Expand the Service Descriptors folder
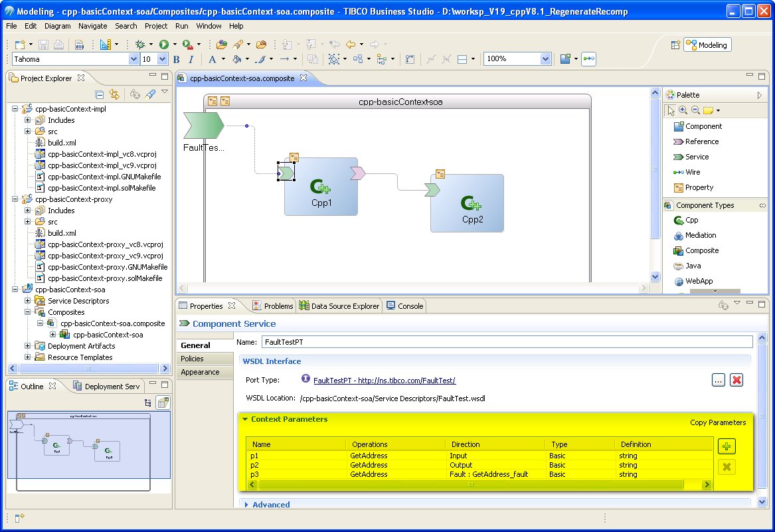 tap(28, 301)
